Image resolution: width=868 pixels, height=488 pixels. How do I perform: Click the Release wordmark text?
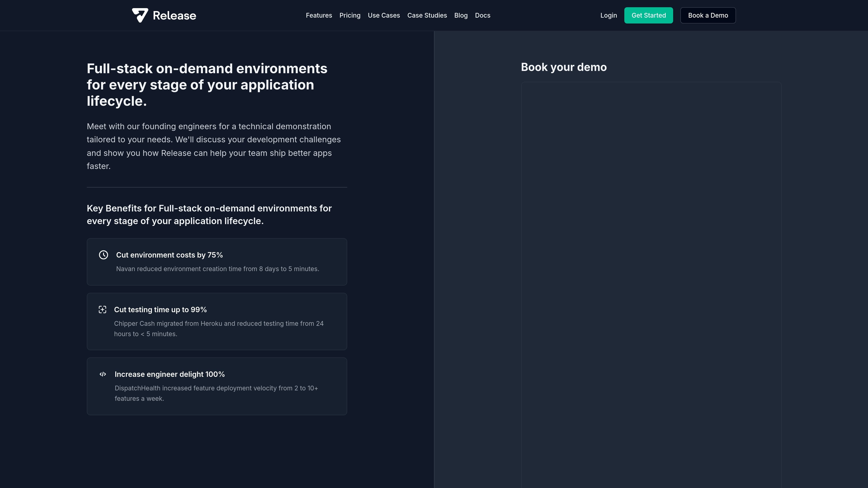click(174, 16)
